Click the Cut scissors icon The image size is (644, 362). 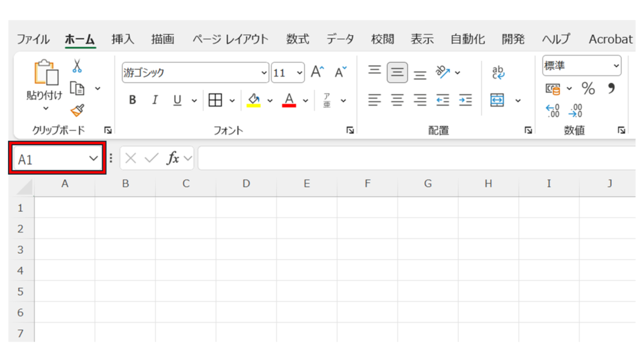[77, 66]
